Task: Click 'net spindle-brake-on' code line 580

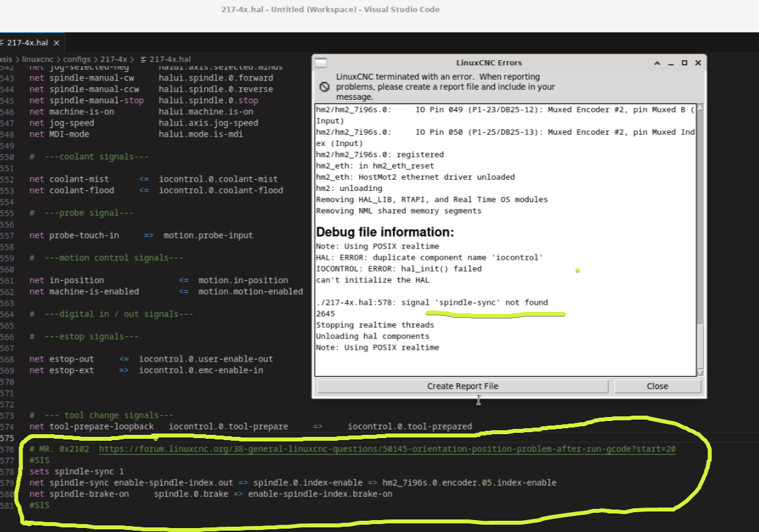Action: [x=210, y=494]
